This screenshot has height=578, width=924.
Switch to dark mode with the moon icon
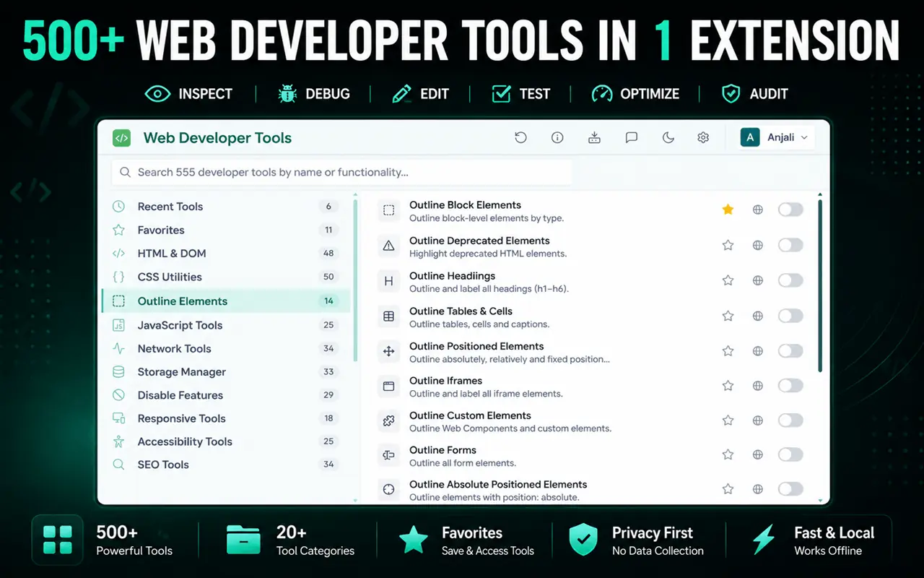tap(668, 137)
